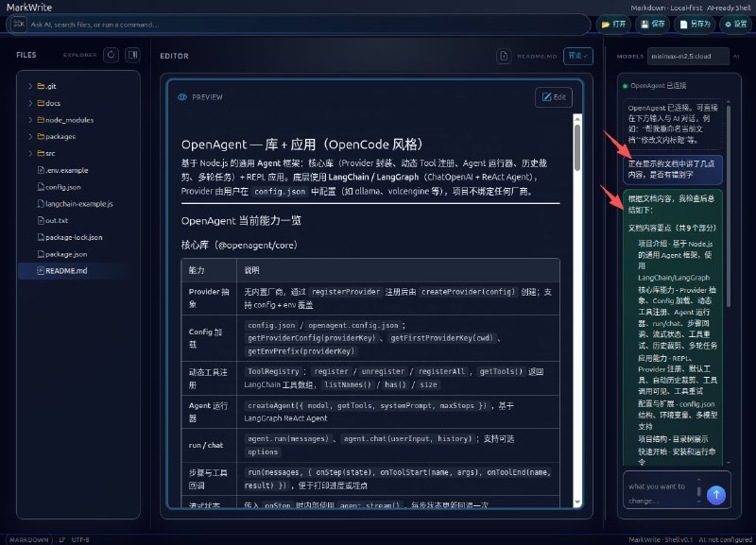Click the config.json inline code in intro
The image size is (756, 545).
[280, 192]
